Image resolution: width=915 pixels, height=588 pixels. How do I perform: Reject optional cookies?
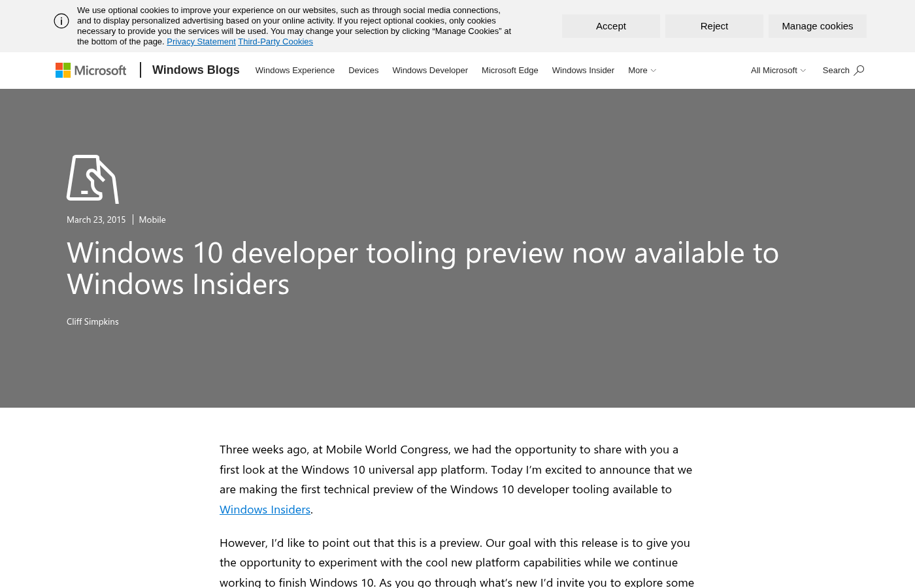(714, 26)
